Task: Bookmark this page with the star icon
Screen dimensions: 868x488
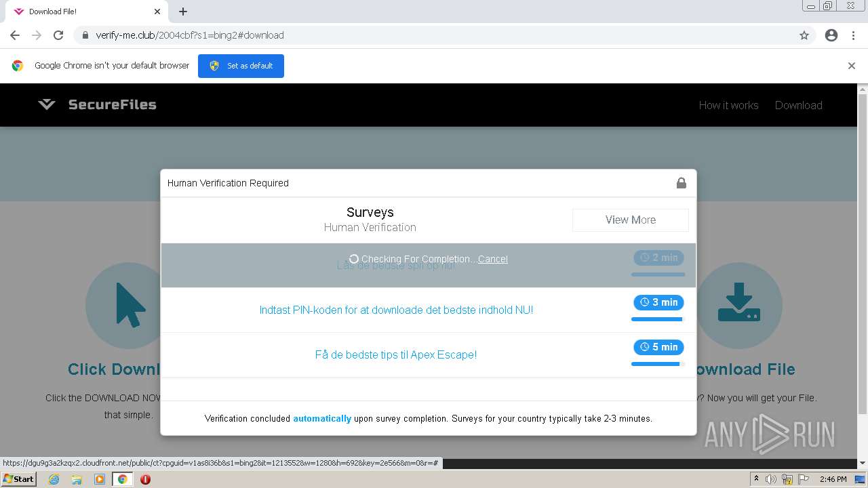Action: (x=804, y=35)
